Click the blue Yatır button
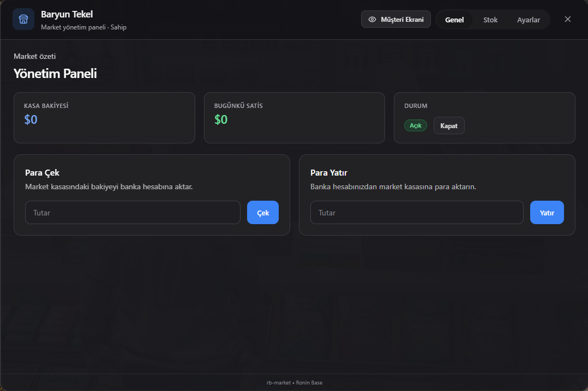588x391 pixels. (547, 213)
